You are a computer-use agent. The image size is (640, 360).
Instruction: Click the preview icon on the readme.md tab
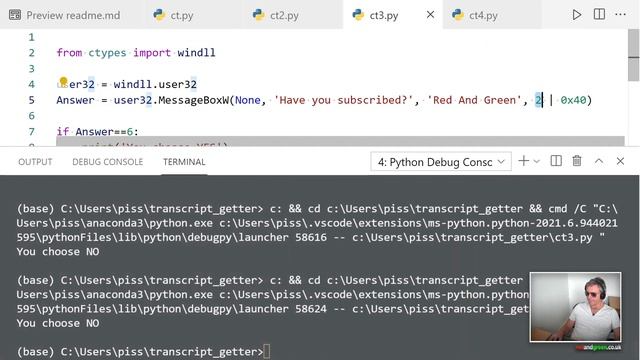[15, 15]
